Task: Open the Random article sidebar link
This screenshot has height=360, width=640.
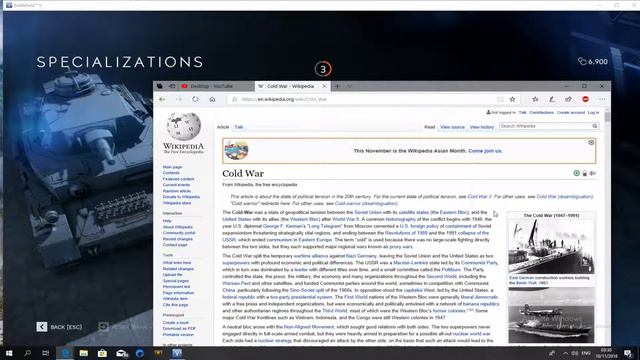Action: 176,191
